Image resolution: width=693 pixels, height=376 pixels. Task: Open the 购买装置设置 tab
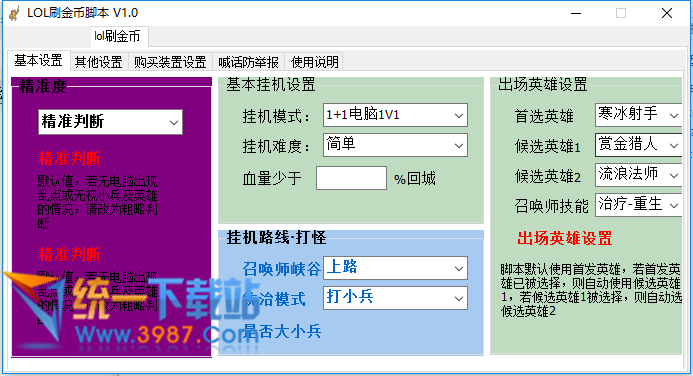click(170, 62)
